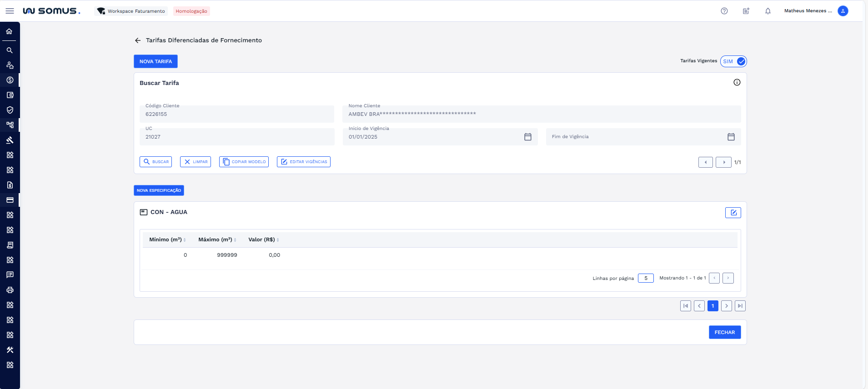Screen dimensions: 868x389
Task: Open the hamburger menu
Action: point(10,11)
